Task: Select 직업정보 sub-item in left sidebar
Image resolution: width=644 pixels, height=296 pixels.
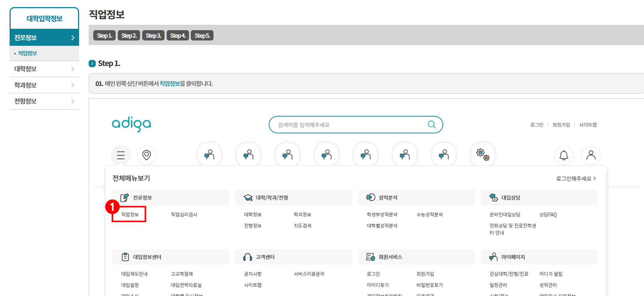Action: [x=27, y=53]
